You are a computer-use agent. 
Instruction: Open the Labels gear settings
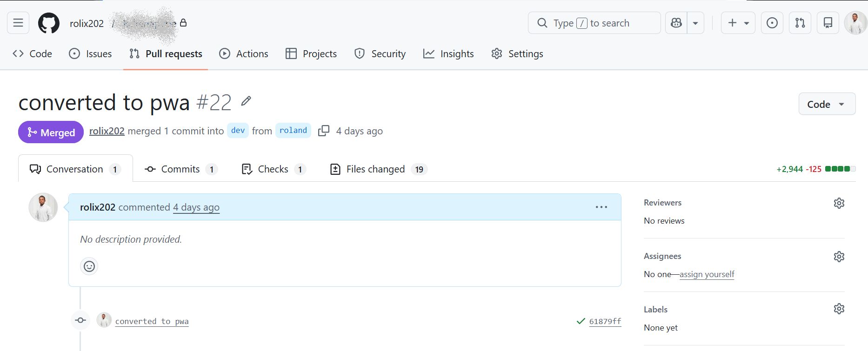[839, 309]
